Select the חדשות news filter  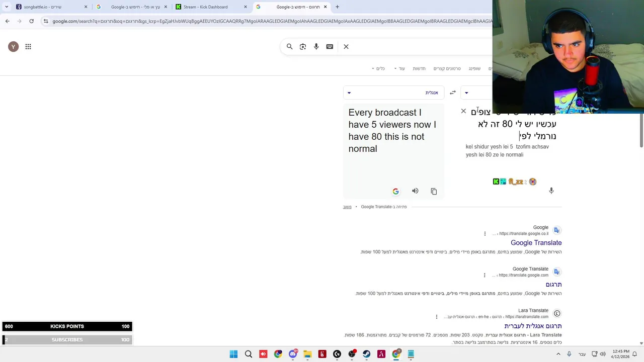click(419, 68)
